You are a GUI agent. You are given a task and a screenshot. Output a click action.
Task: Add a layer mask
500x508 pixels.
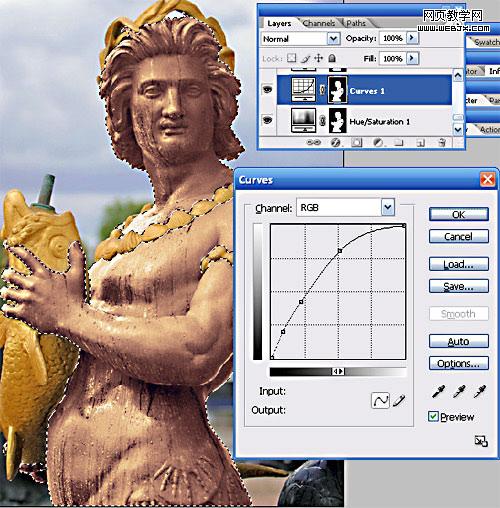pos(356,143)
